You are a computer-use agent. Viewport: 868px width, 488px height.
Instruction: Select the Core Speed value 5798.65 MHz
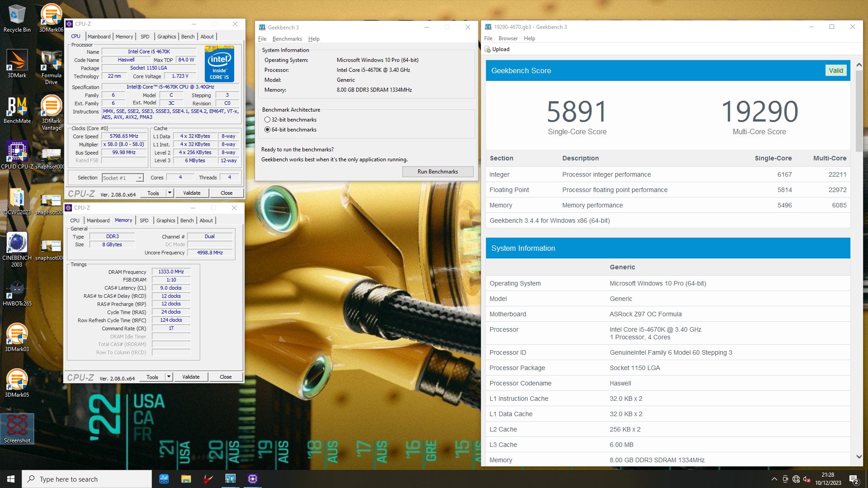(124, 136)
